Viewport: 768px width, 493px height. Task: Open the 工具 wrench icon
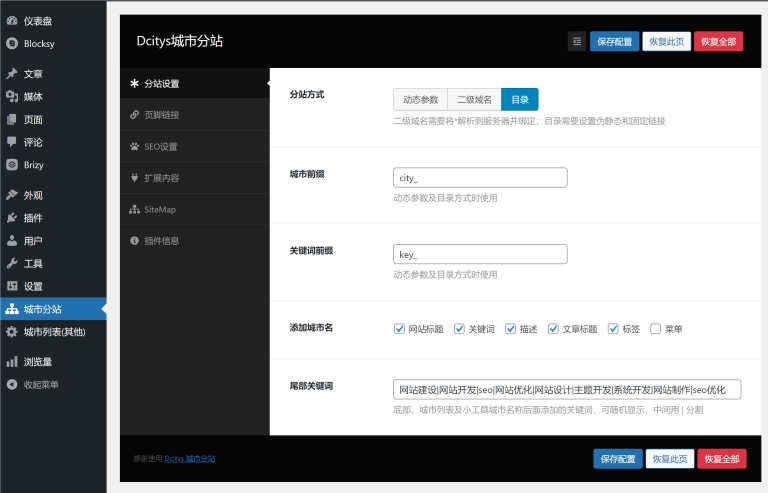(12, 264)
